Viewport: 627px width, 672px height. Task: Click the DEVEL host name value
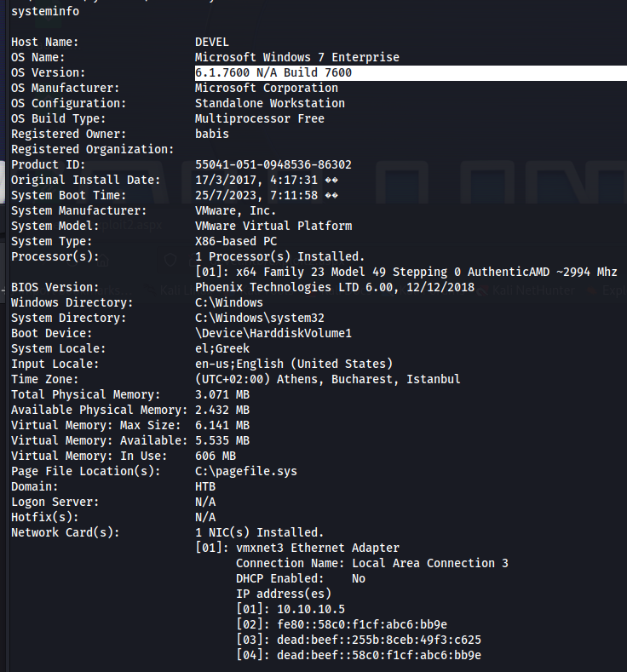pos(212,42)
